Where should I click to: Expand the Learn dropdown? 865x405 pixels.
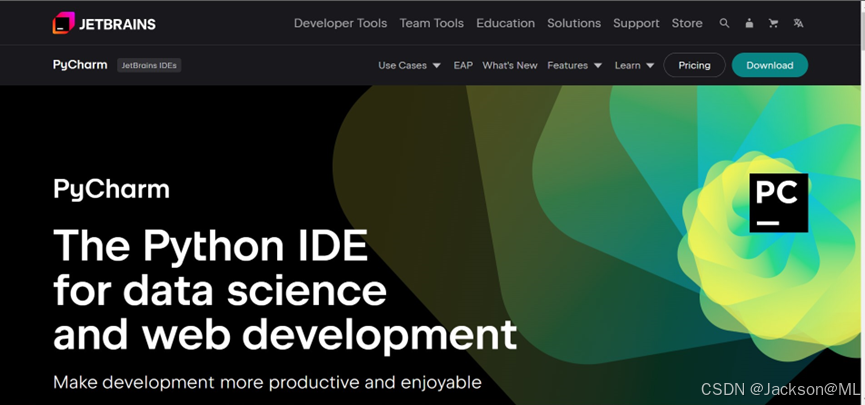pyautogui.click(x=634, y=65)
